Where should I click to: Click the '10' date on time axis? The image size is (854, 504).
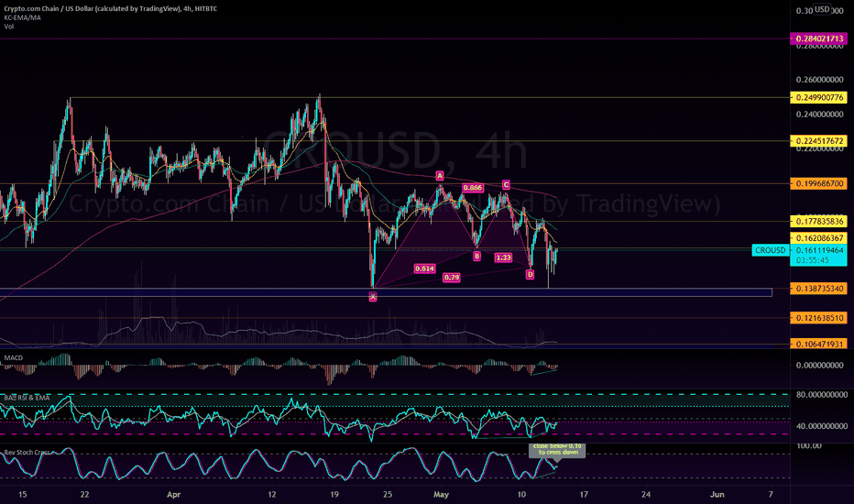(x=521, y=495)
